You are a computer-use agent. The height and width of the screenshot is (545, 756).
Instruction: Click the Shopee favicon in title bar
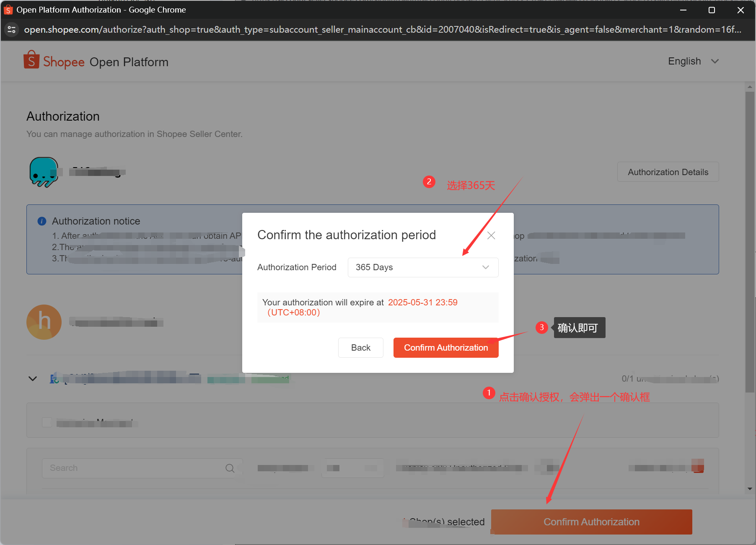[x=8, y=10]
